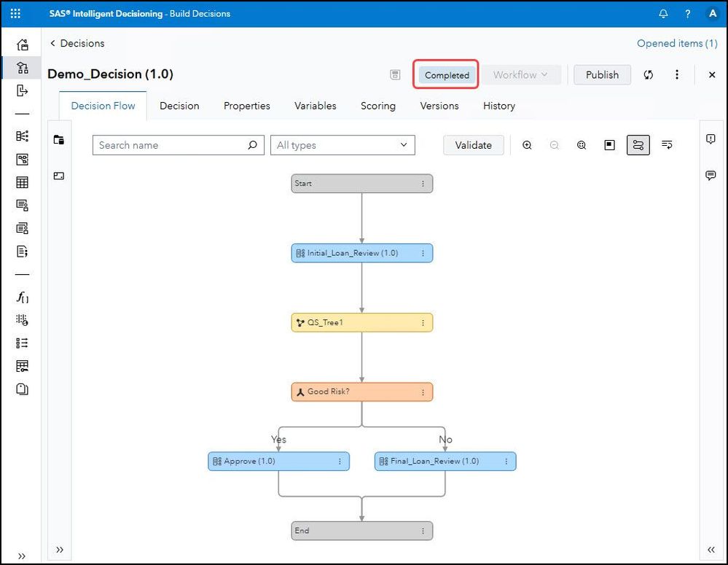728x565 pixels.
Task: Switch to the Scoring tab
Action: pyautogui.click(x=378, y=106)
